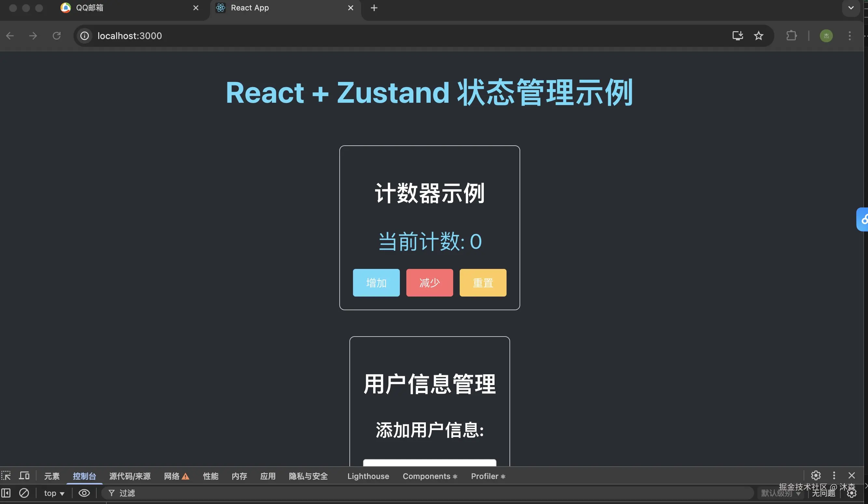Click the blue 增加 button
The height and width of the screenshot is (504, 868).
(376, 283)
